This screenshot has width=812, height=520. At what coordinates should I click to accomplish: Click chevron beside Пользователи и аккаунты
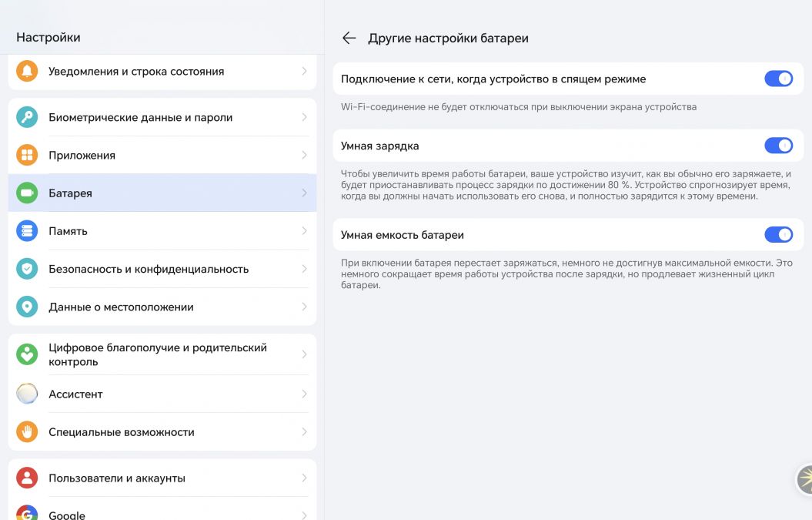click(x=305, y=478)
